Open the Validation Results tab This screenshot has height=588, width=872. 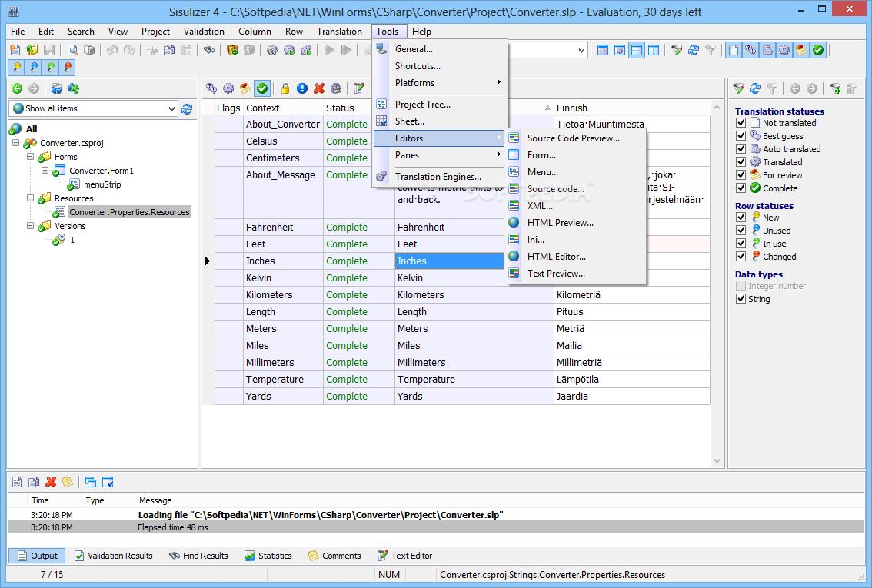click(x=113, y=556)
